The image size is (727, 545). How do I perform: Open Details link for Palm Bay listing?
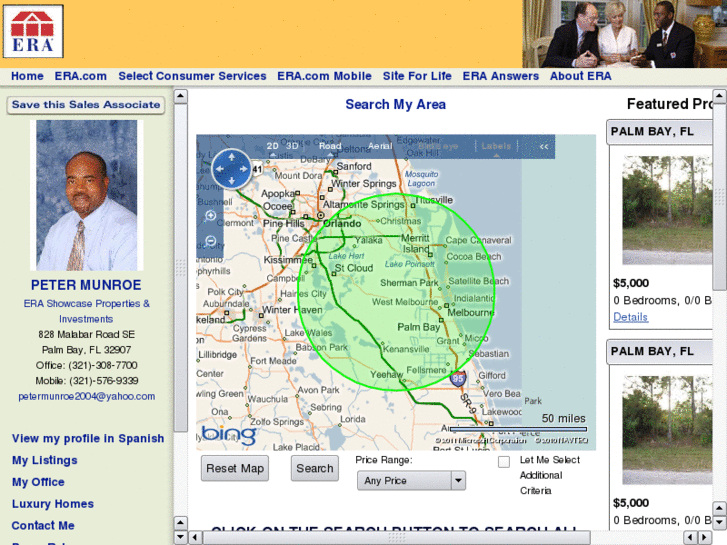point(630,317)
